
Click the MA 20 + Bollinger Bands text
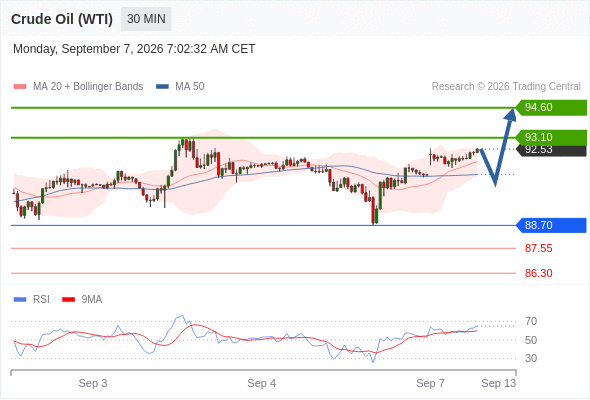click(x=88, y=87)
